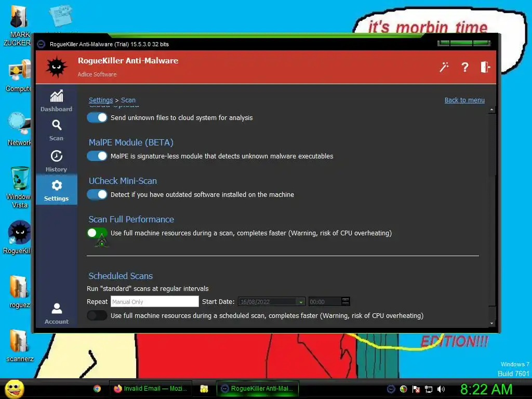Open the roguez folder on the desktop
Viewport: 532px width, 399px height.
pyautogui.click(x=19, y=291)
